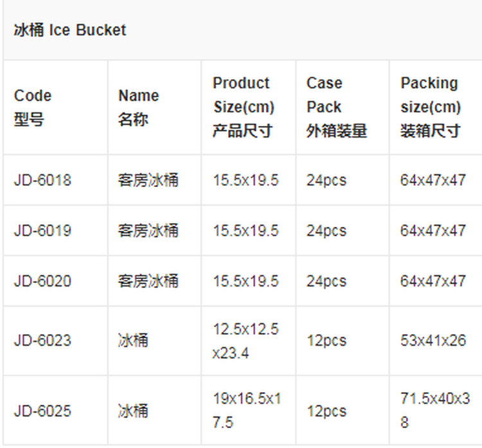Viewport: 482px width, 448px height.
Task: Select the JD-6019 code cell
Action: pos(42,231)
